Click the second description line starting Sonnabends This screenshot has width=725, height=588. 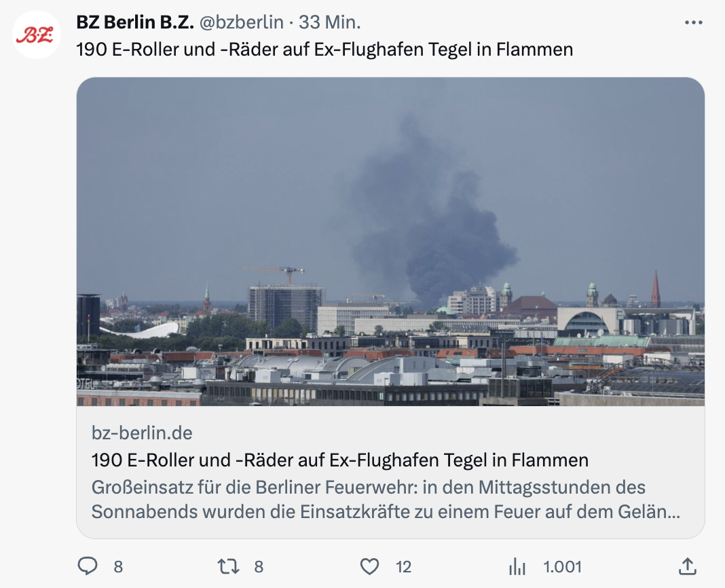click(386, 512)
